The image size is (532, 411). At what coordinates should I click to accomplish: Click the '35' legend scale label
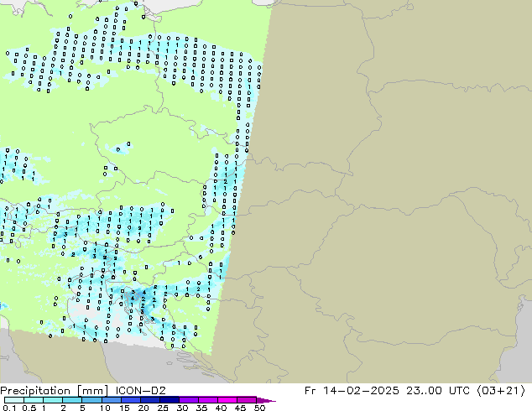point(201,408)
